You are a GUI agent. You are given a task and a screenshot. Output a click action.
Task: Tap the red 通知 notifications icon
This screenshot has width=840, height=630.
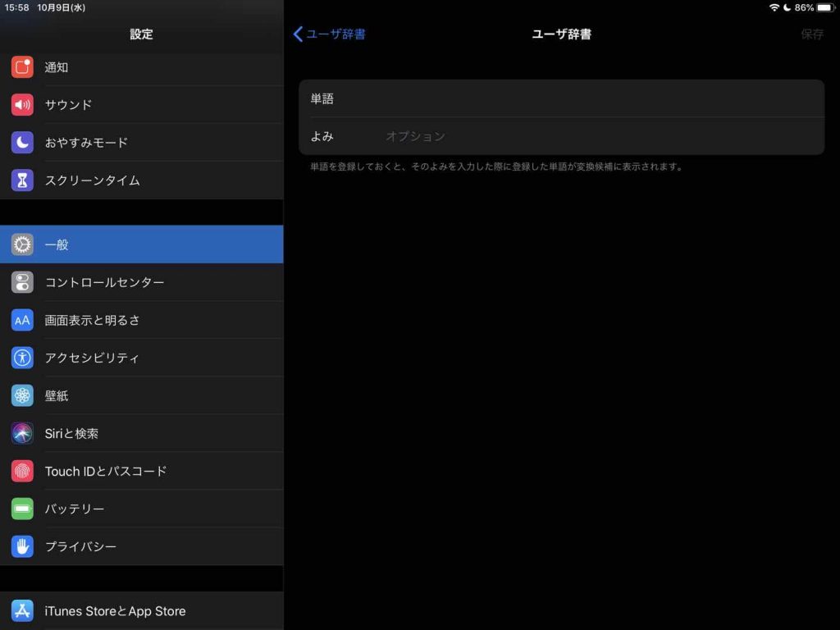(22, 67)
